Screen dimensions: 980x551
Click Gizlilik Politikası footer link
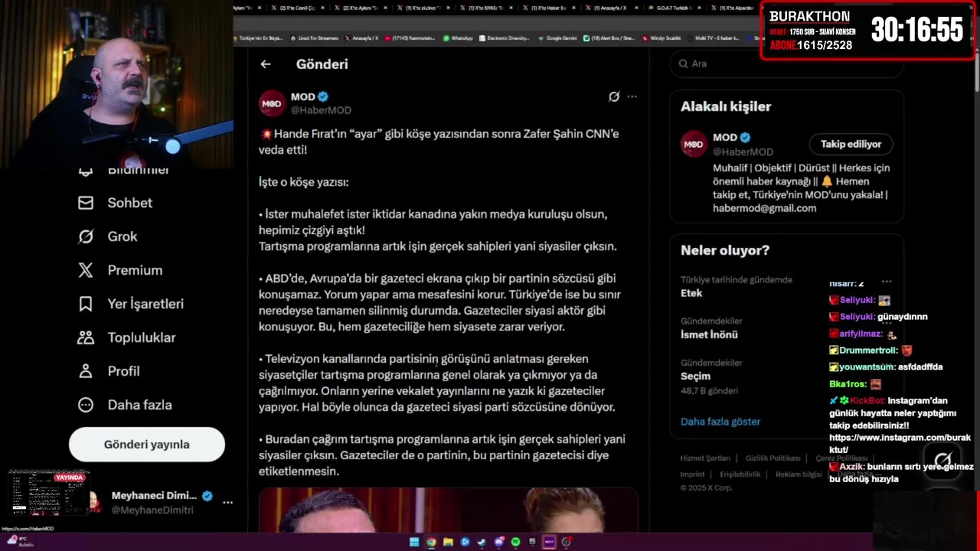773,458
